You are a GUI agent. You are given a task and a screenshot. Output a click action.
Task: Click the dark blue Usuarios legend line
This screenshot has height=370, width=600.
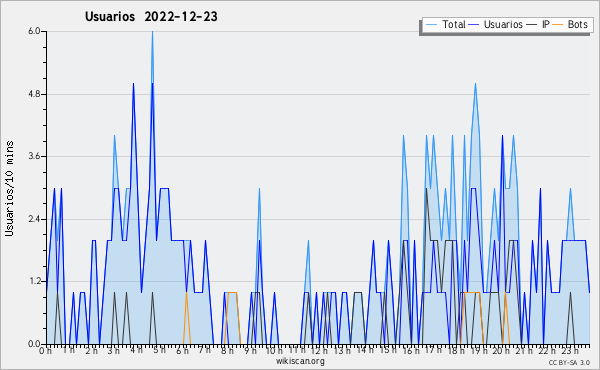coord(474,25)
